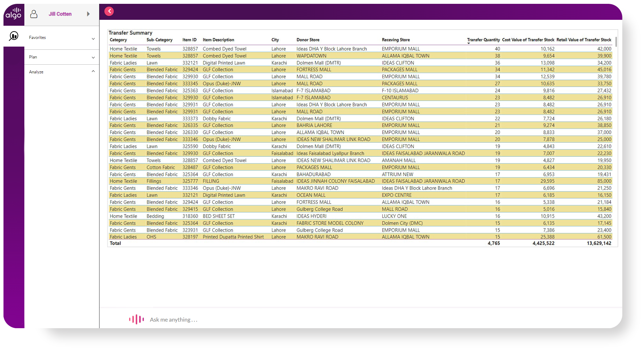
Task: Select the OHS sub-category cell
Action: click(151, 237)
